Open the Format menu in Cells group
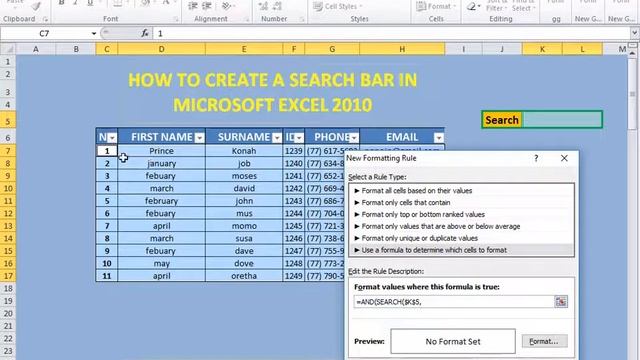 tap(435, 6)
